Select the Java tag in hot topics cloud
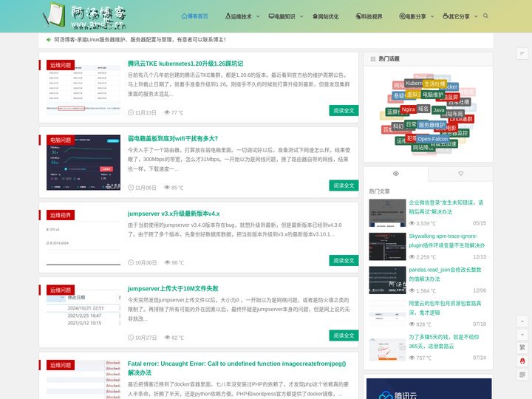This screenshot has height=399, width=532. click(439, 110)
